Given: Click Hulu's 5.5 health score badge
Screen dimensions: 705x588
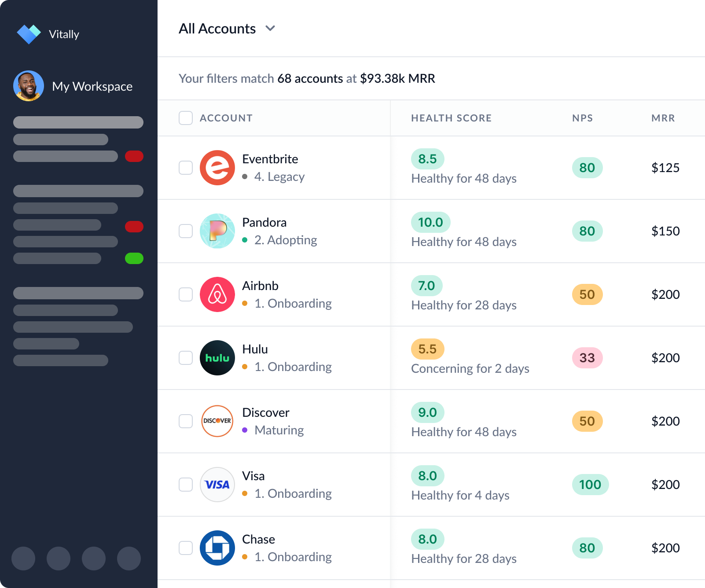Looking at the screenshot, I should pyautogui.click(x=427, y=349).
